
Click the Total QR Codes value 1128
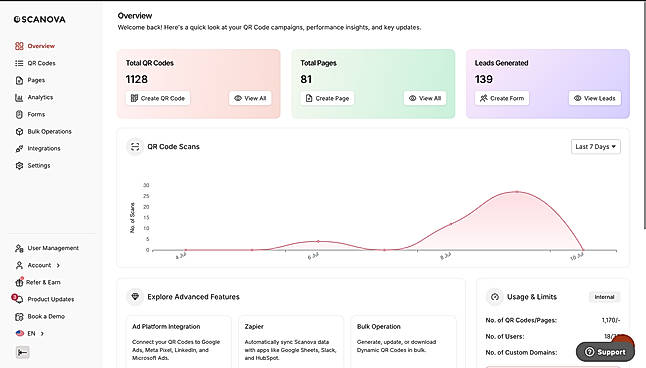click(137, 79)
